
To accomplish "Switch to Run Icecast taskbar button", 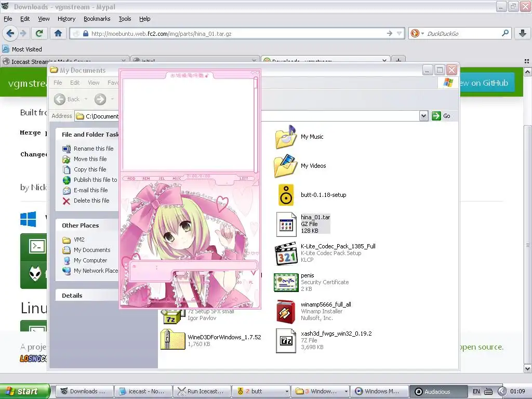I will click(202, 391).
